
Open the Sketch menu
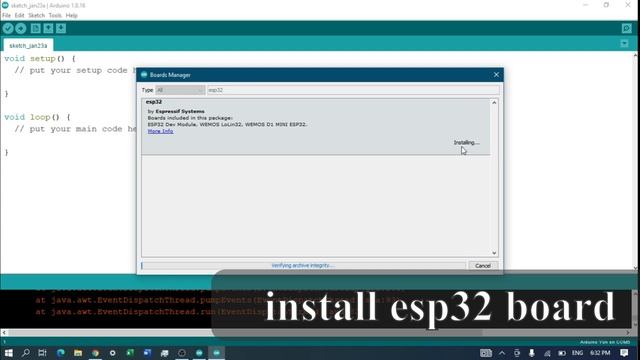click(x=36, y=16)
